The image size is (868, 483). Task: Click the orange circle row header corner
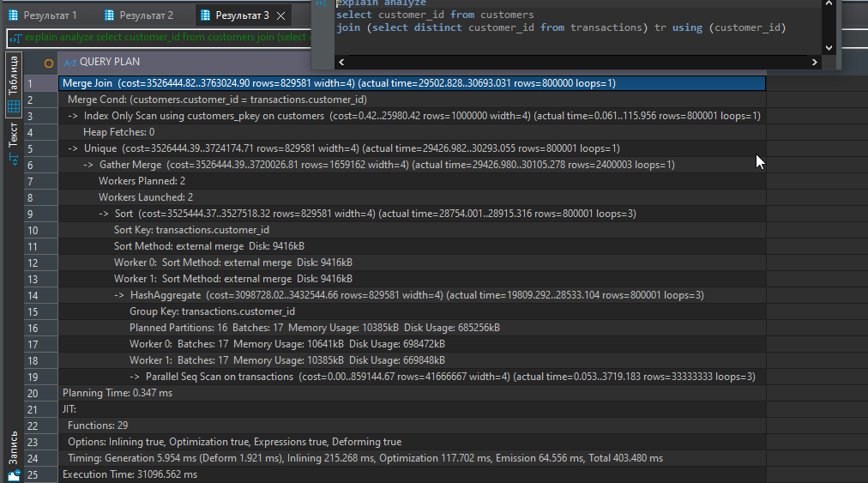(49, 63)
